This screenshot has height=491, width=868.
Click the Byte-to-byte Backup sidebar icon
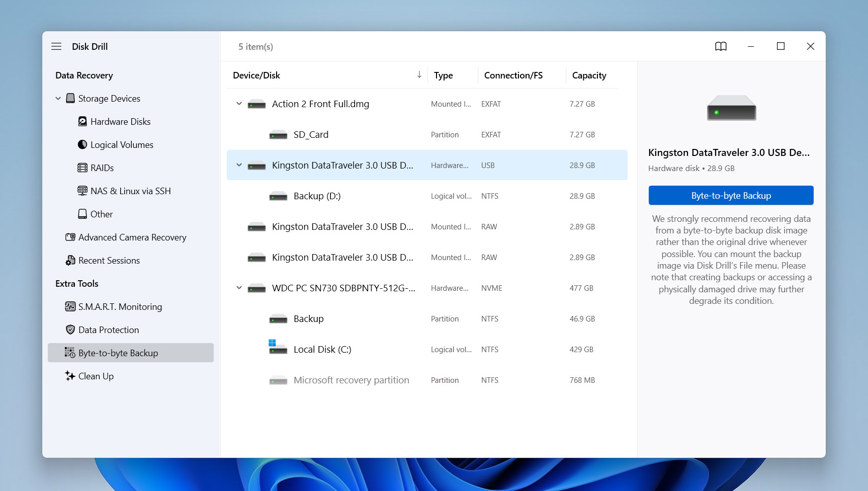pyautogui.click(x=69, y=352)
